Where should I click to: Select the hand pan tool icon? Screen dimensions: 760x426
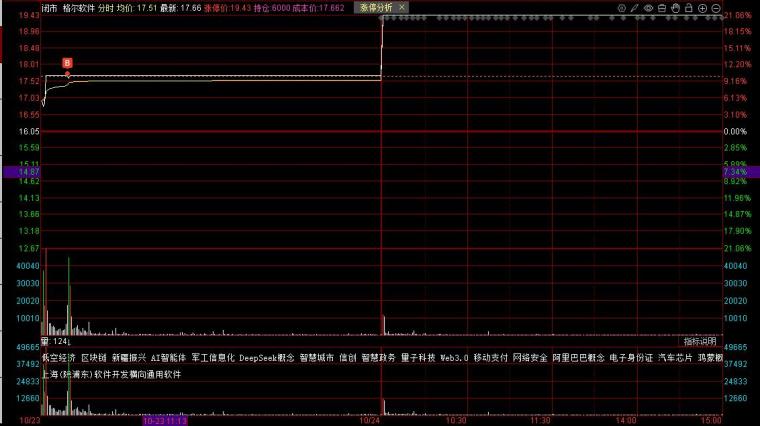point(675,7)
